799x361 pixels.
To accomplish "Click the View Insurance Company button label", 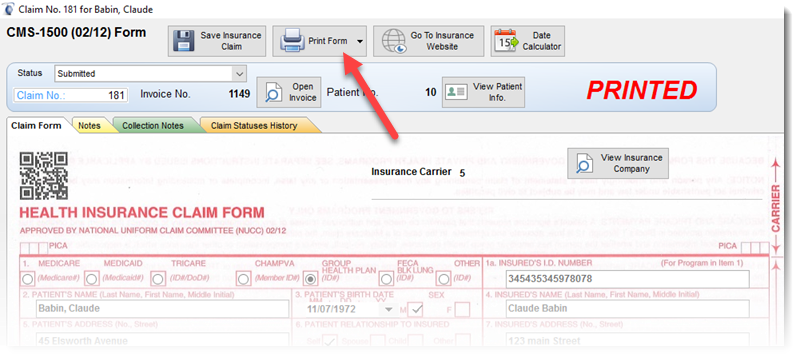I will click(x=631, y=163).
